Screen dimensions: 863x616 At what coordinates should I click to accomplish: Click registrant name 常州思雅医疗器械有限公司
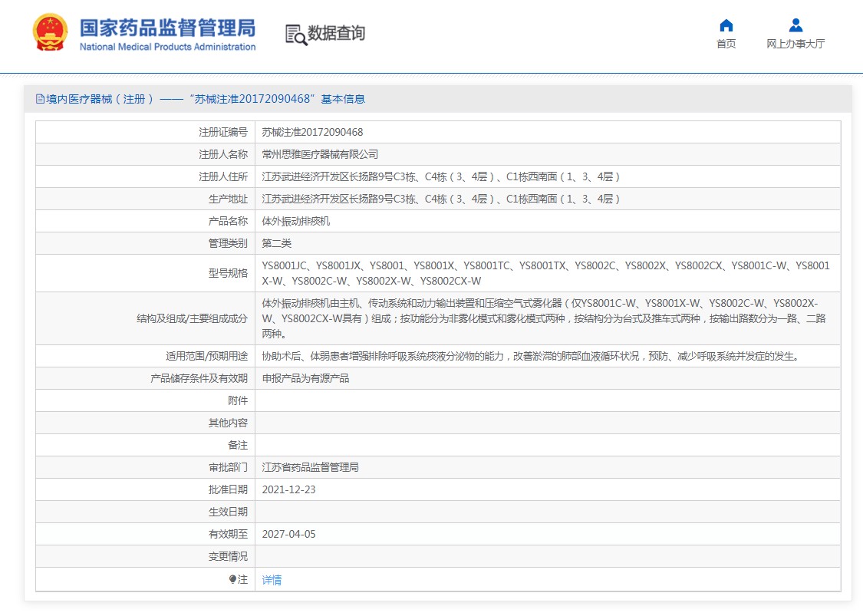[x=320, y=154]
